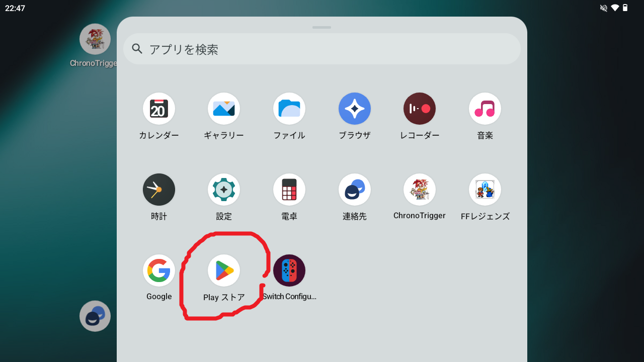Tap the app drawer drag handle

click(x=321, y=27)
